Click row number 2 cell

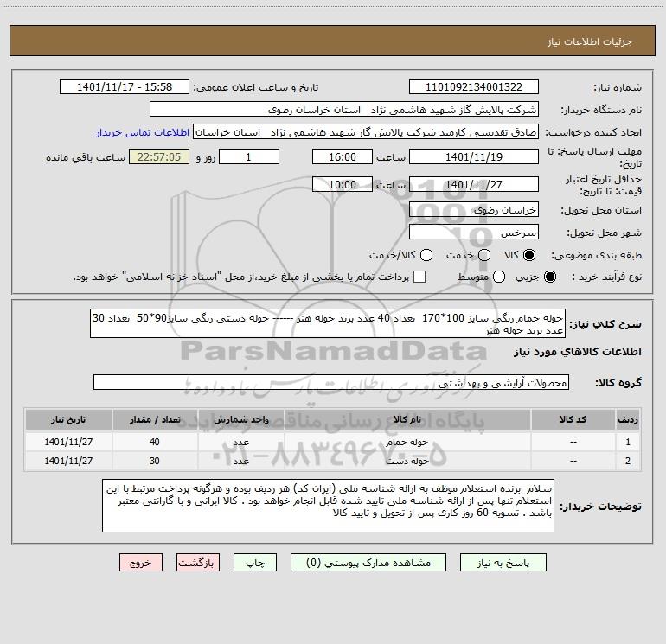point(628,461)
